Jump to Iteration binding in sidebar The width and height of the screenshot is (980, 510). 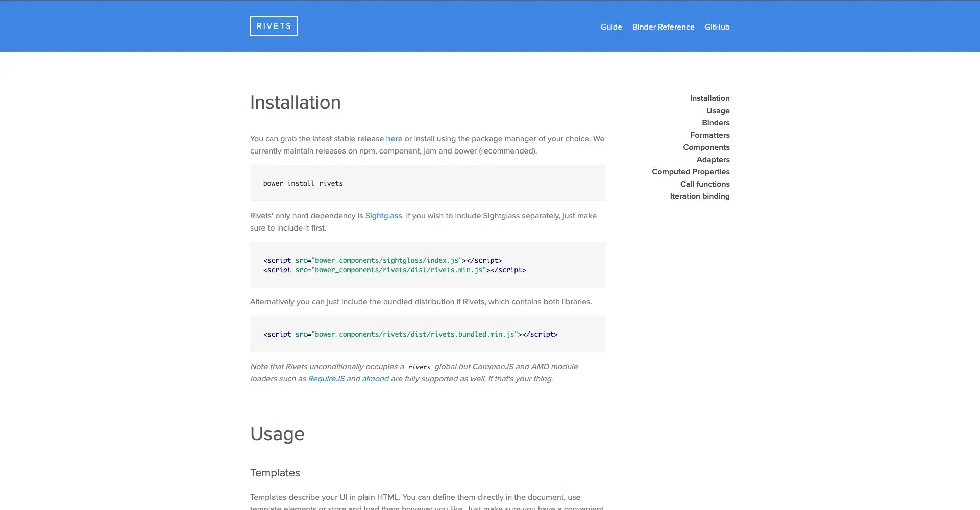pyautogui.click(x=699, y=196)
